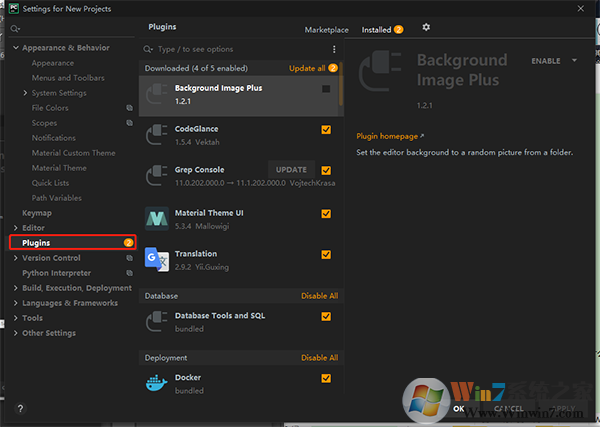
Task: Open the plugins gear settings icon
Action: click(426, 28)
